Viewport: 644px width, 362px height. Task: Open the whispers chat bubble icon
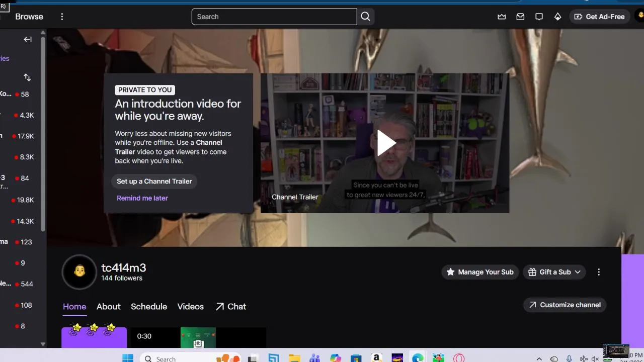(x=539, y=17)
